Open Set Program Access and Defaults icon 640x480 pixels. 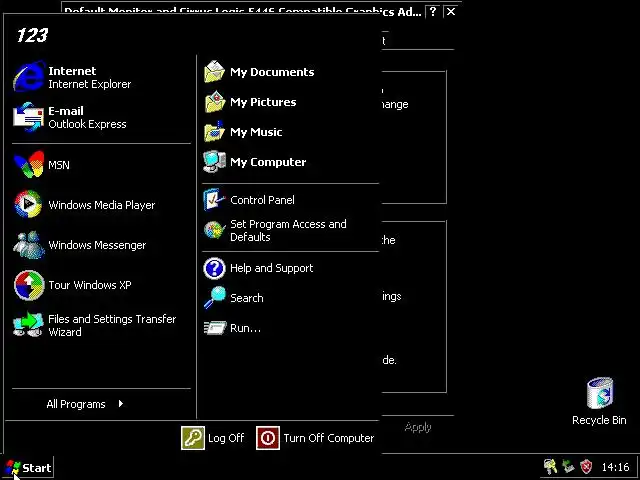(215, 230)
